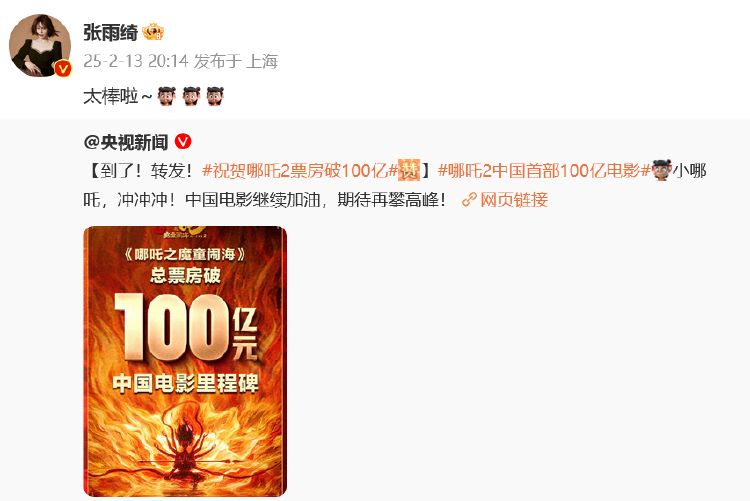Click the middle Nezha emoji in the post

[191, 96]
